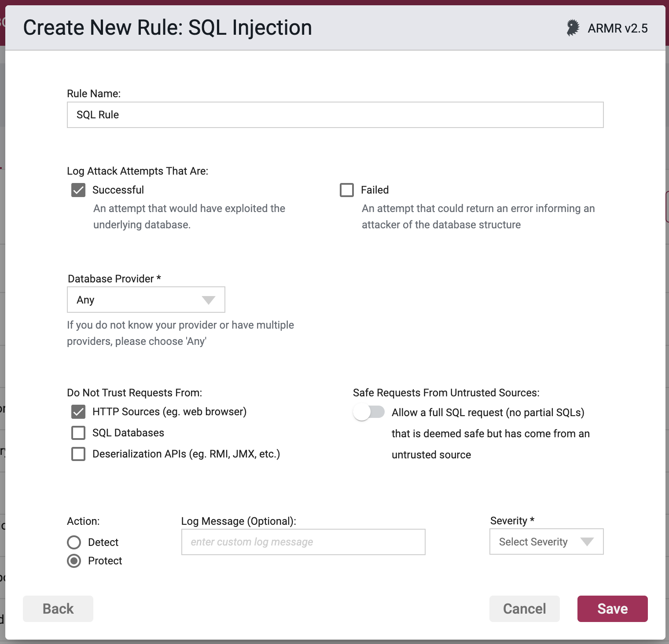Focus the custom log message field
Screen dimensions: 669x644
pos(303,542)
